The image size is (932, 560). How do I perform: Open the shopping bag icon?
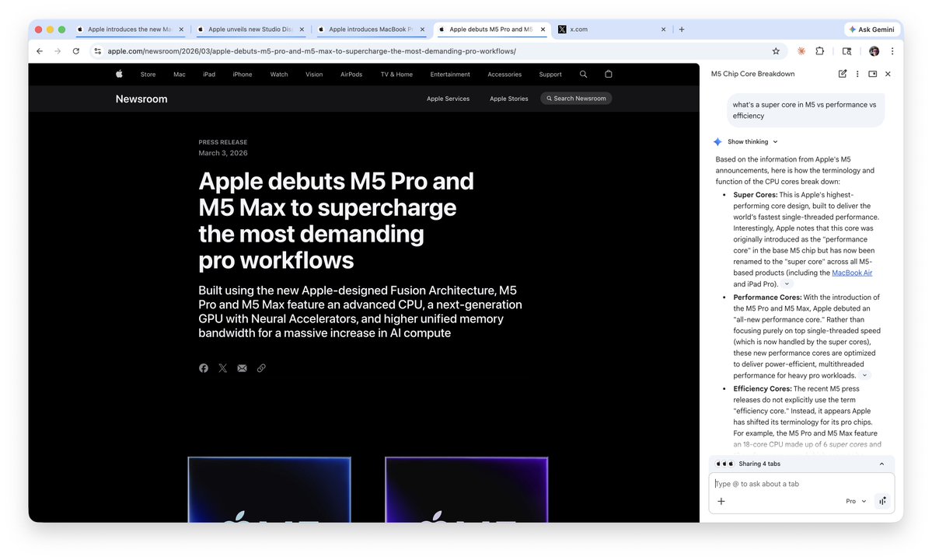[x=608, y=75]
